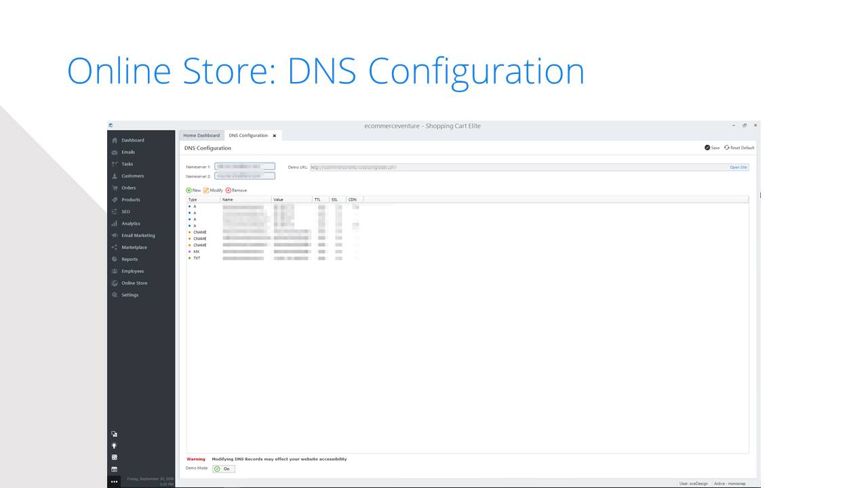
Task: Switch to the Home Dashboard tab
Action: [201, 136]
